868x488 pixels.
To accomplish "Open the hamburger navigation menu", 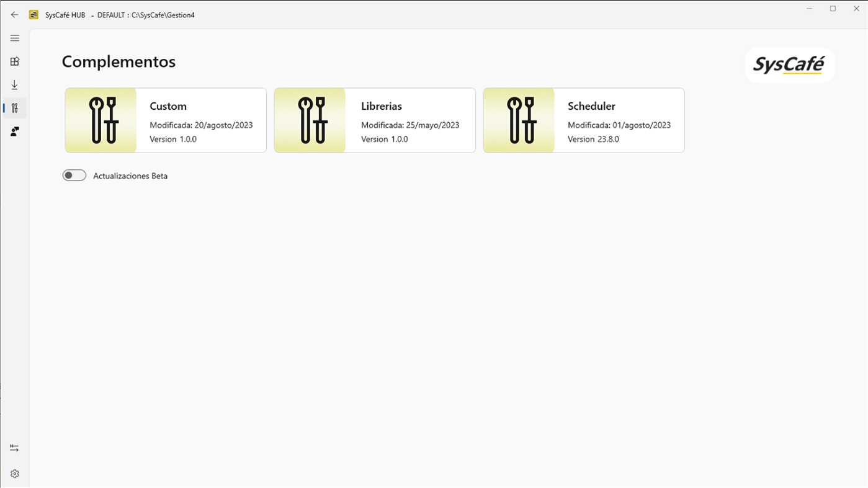I will coord(14,38).
